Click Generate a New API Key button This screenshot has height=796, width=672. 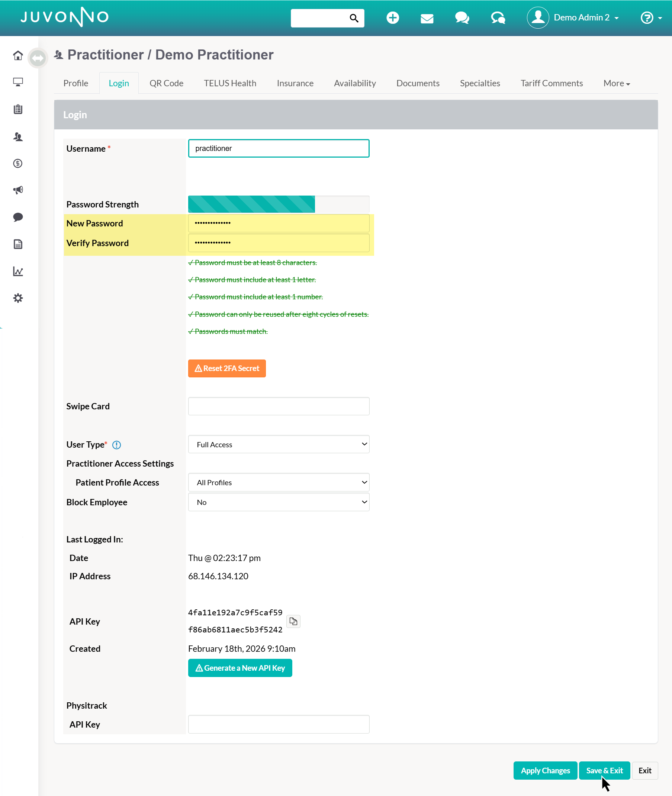[x=240, y=668]
